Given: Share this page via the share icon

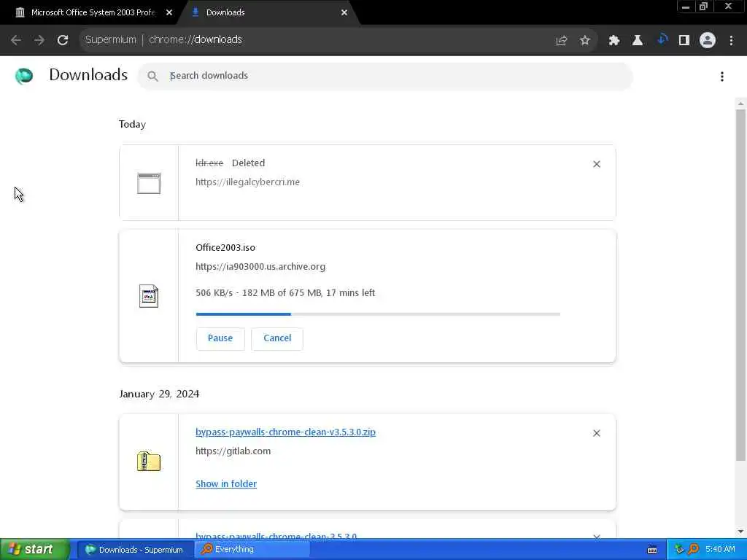Looking at the screenshot, I should pos(562,41).
